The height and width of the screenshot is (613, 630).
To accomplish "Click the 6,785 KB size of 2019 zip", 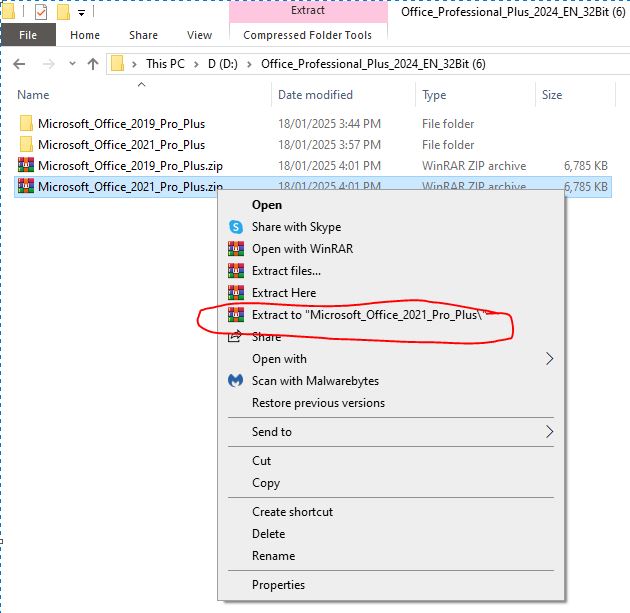I will [x=586, y=166].
